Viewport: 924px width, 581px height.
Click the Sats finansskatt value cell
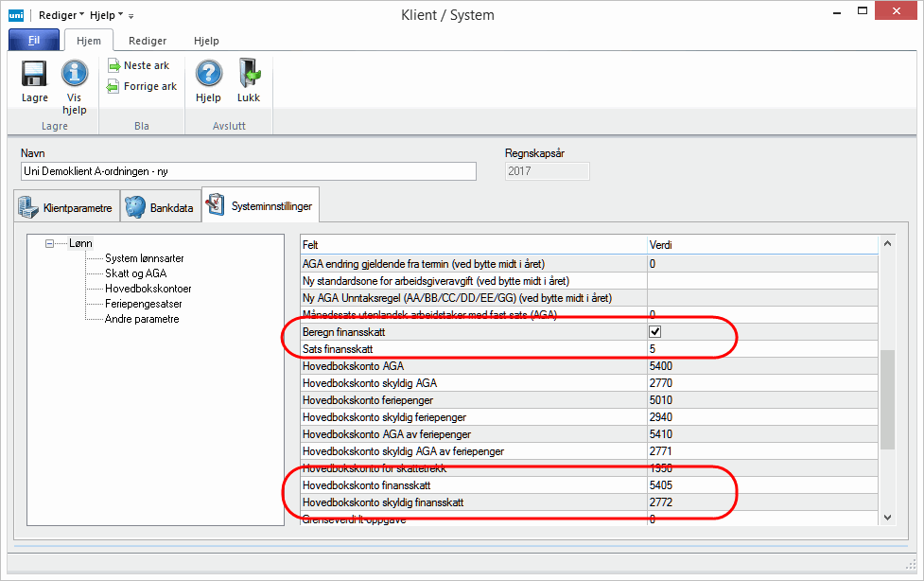[x=761, y=349]
